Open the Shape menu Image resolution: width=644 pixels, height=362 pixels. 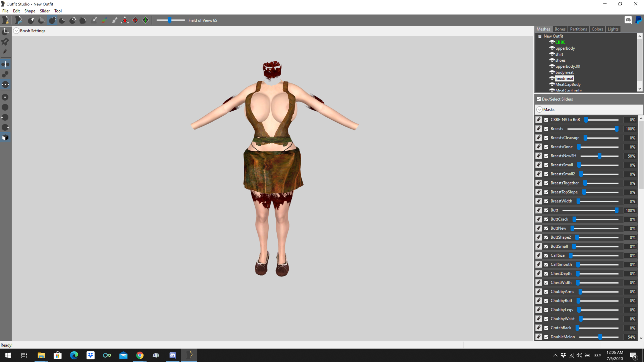click(30, 11)
